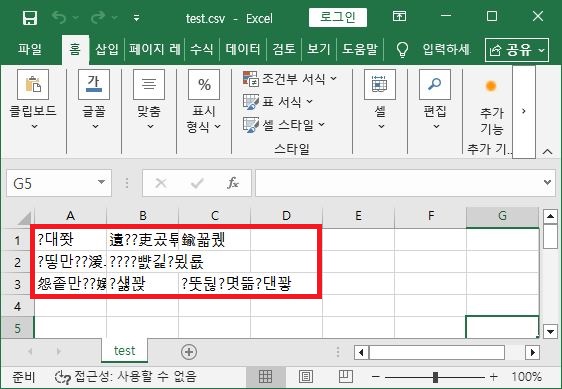Switch to the 데이터 tab
The height and width of the screenshot is (389, 562).
tap(243, 49)
